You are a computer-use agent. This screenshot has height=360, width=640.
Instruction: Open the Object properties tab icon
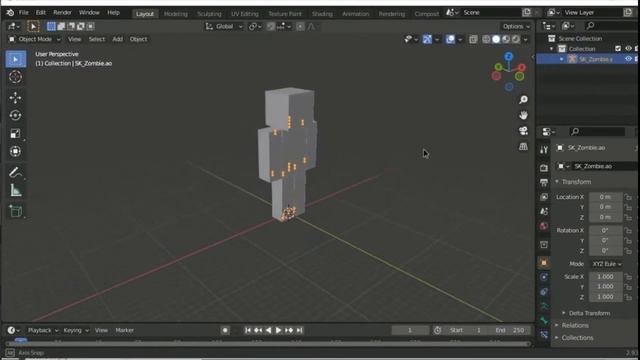(544, 262)
